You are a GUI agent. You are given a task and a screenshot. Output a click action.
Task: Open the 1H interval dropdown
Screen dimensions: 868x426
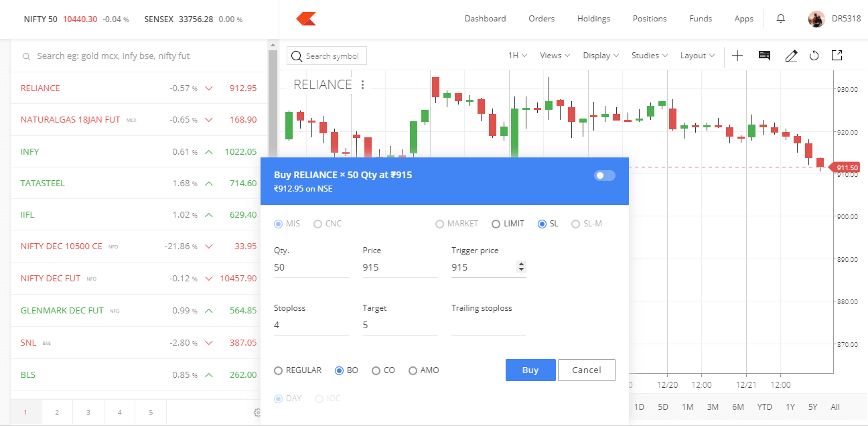coord(518,56)
